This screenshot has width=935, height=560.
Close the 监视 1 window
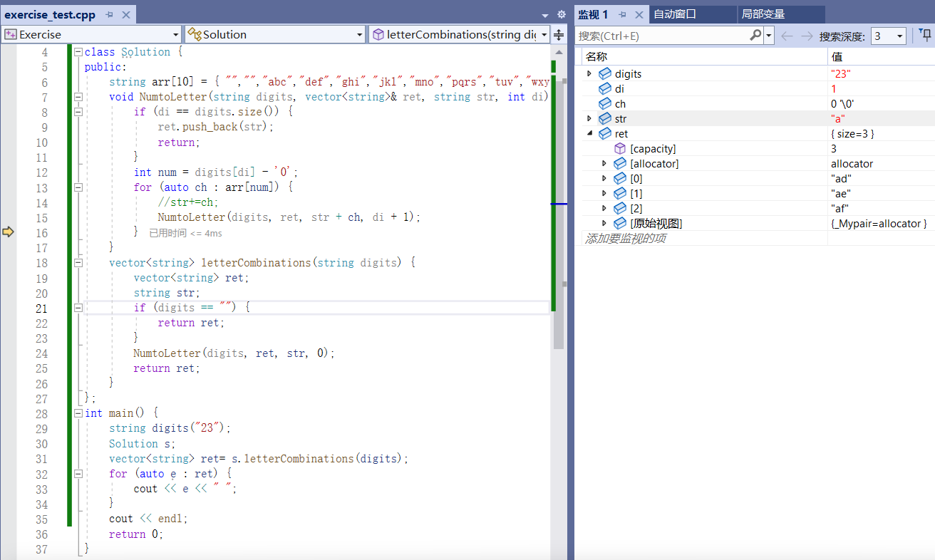pos(639,14)
